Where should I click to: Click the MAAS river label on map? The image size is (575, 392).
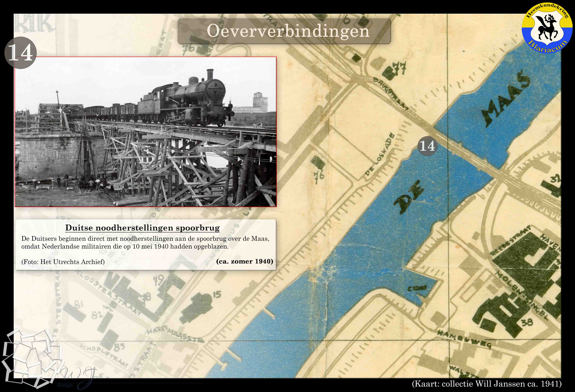[506, 99]
